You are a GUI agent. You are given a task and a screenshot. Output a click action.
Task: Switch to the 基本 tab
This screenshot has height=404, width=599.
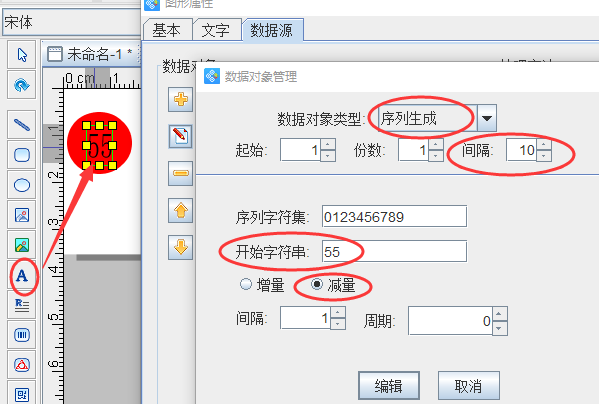click(x=166, y=30)
